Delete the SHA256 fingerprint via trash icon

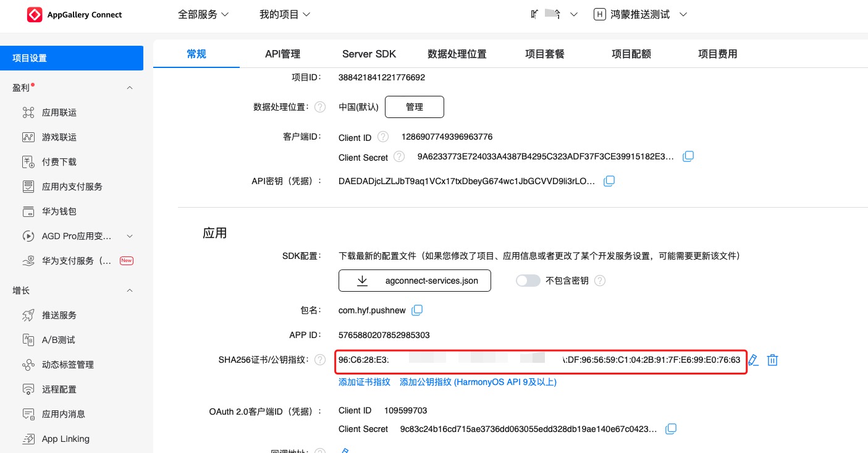tap(772, 360)
